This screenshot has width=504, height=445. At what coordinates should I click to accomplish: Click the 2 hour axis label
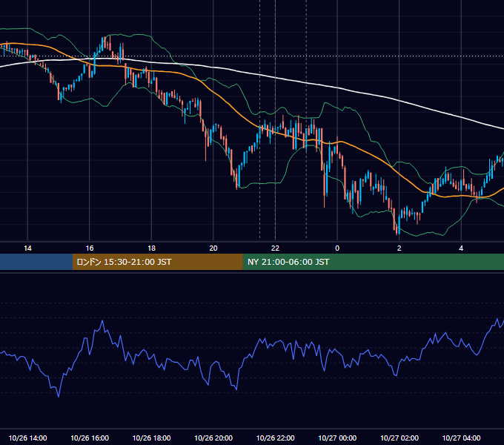pyautogui.click(x=399, y=248)
